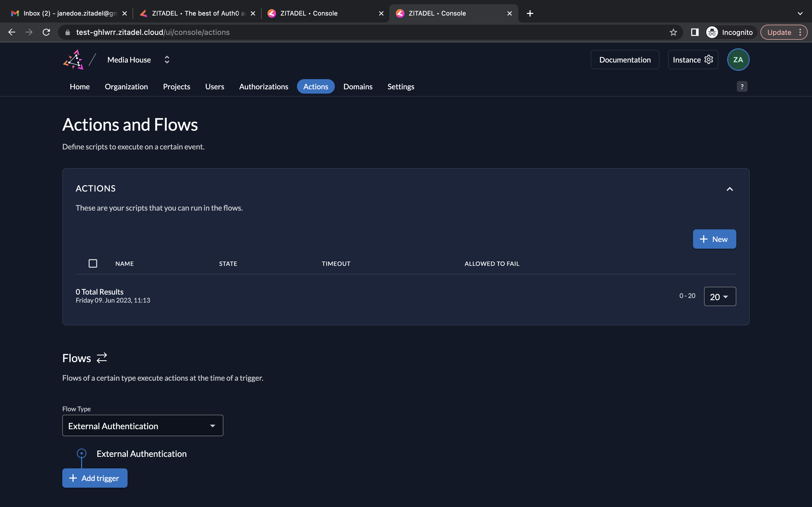Open the Flow Type dropdown
The image size is (812, 507).
pyautogui.click(x=143, y=425)
